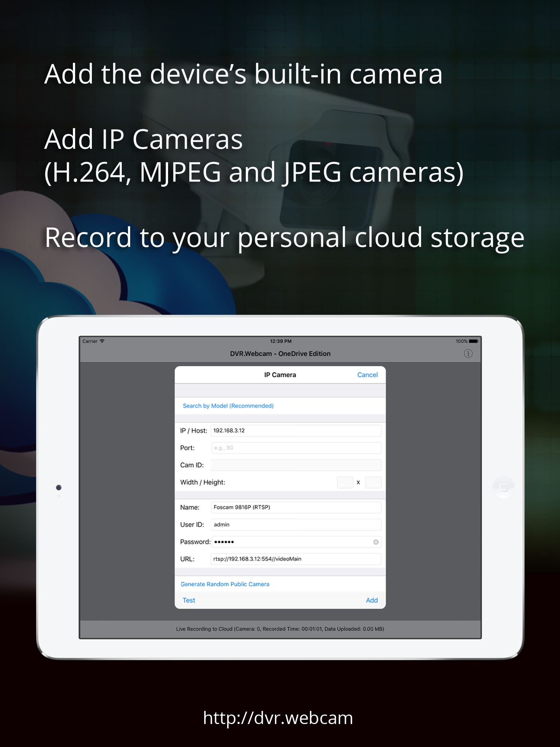Screen dimensions: 560x747
Task: Edit the Name field Foscam 9816P
Action: click(296, 507)
